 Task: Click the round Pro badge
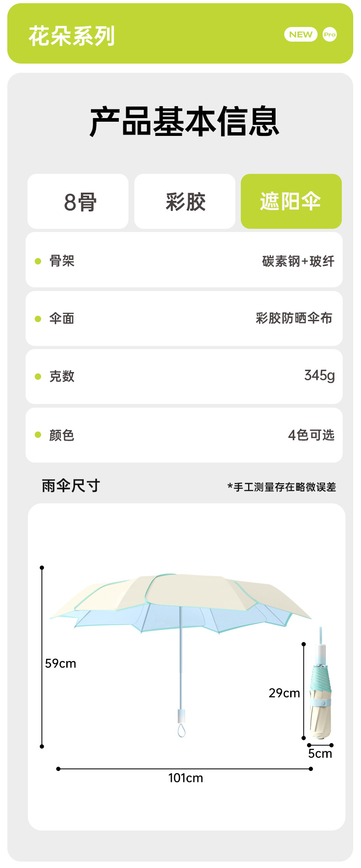[329, 35]
